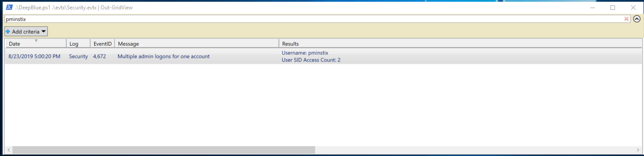Sort by the Log column header
The image size is (644, 156).
(x=78, y=44)
